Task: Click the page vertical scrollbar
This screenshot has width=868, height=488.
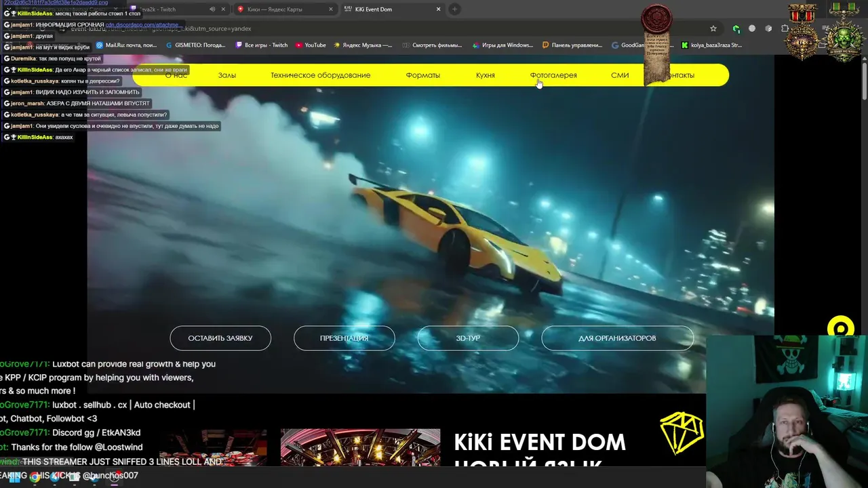Action: click(865, 81)
